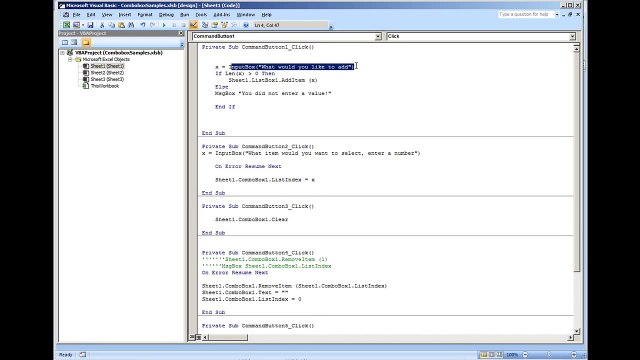Screen dimensions: 640x360
Task: Click the Find binoculars icon
Action: (131, 25)
